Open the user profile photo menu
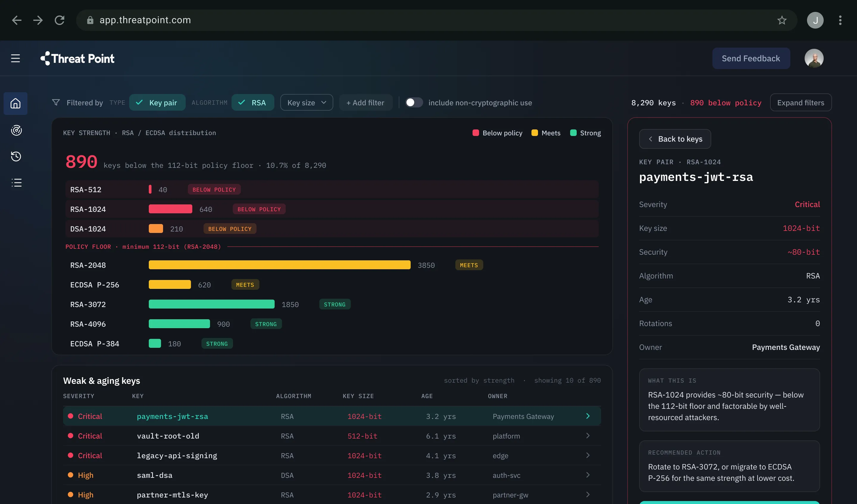This screenshot has width=857, height=504. [814, 58]
